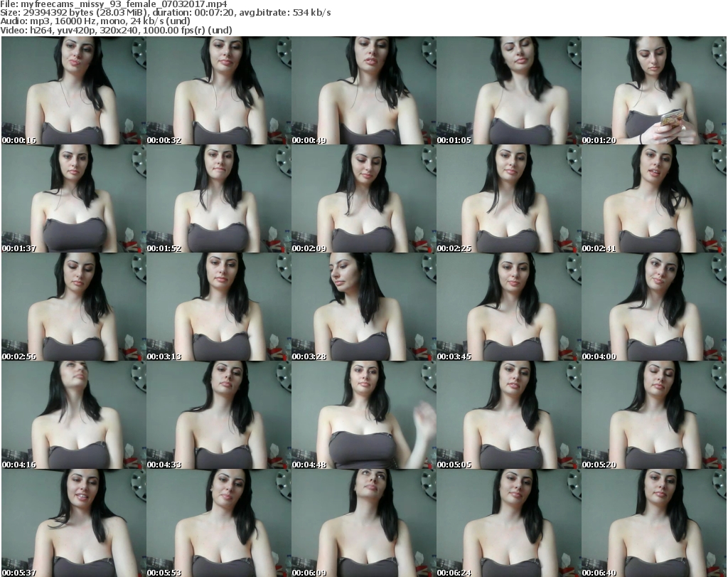Click the File name header line
Viewport: 728px width, 577px height.
click(114, 4)
